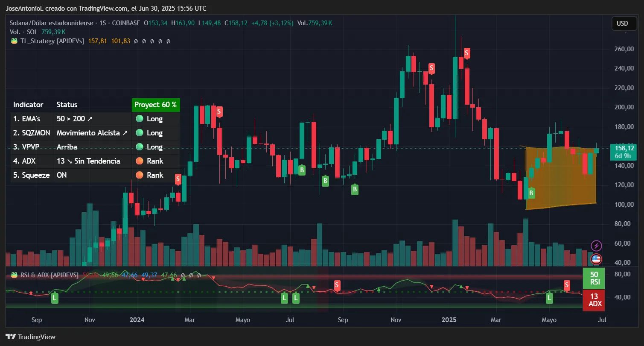Image resolution: width=644 pixels, height=346 pixels.
Task: Click the Long label in EMA's row
Action: 154,119
